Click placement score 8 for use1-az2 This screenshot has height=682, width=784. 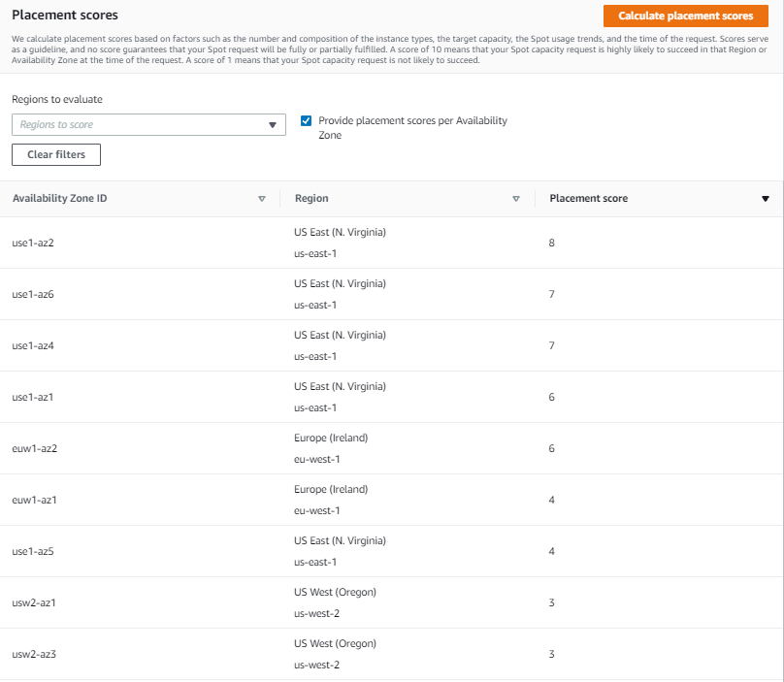coord(551,243)
